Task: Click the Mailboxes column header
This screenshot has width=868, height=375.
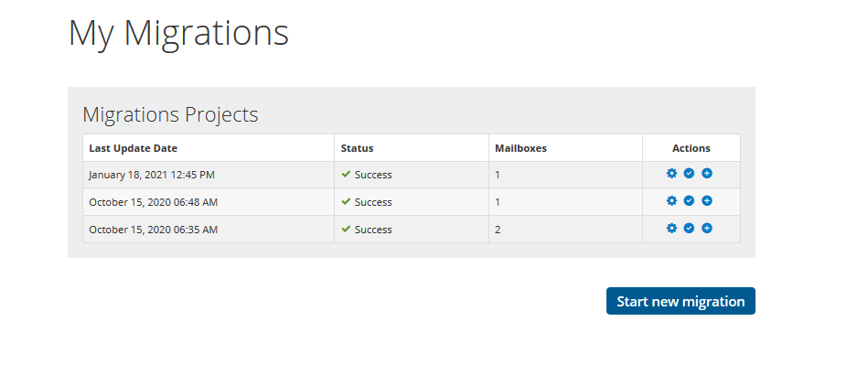Action: coord(521,148)
